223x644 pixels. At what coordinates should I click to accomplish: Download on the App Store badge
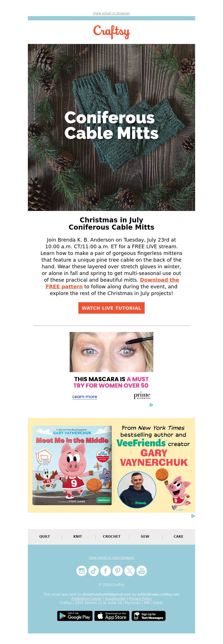(x=112, y=616)
